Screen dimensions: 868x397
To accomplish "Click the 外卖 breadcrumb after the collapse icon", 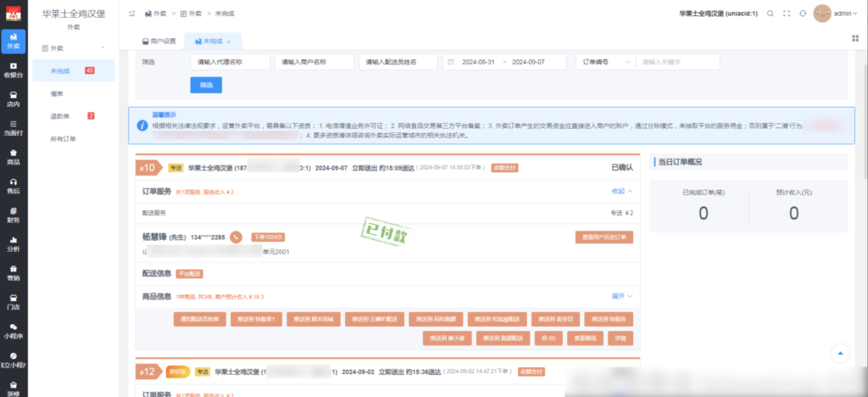I will pos(156,14).
